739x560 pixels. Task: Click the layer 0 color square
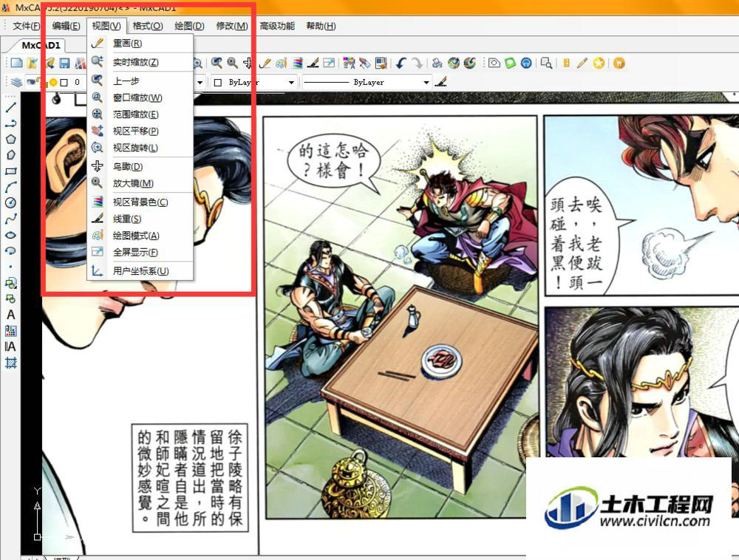[x=64, y=83]
